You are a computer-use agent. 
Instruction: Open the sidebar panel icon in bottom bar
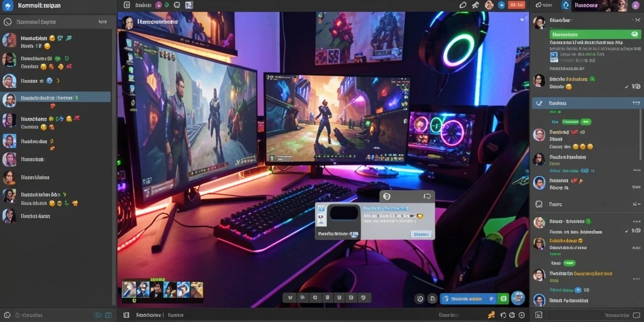(x=126, y=315)
